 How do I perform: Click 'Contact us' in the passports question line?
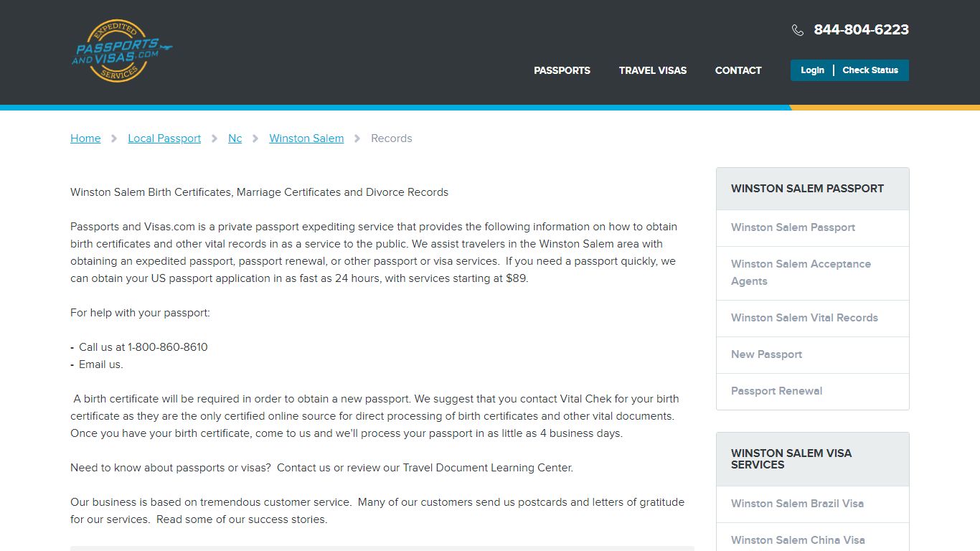[x=303, y=468]
